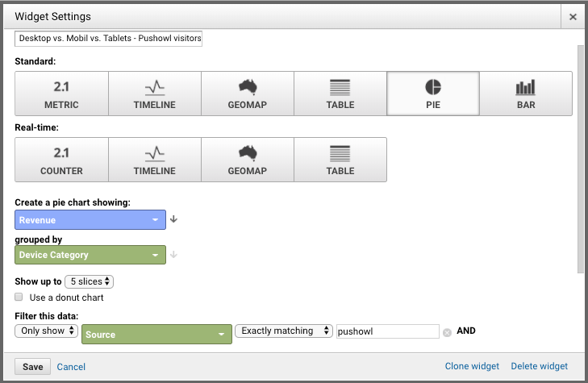The image size is (588, 383).
Task: Pick the Standard GEOMAP widget type
Action: [x=248, y=94]
